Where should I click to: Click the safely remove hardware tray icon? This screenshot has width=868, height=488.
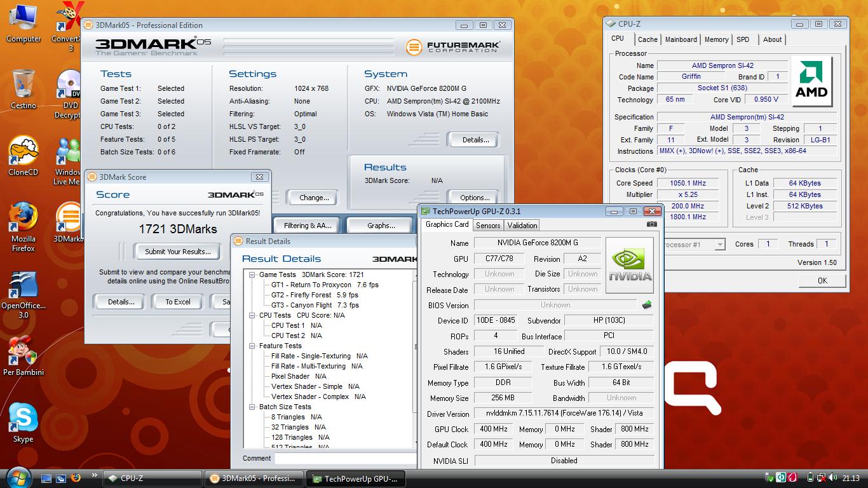point(770,477)
